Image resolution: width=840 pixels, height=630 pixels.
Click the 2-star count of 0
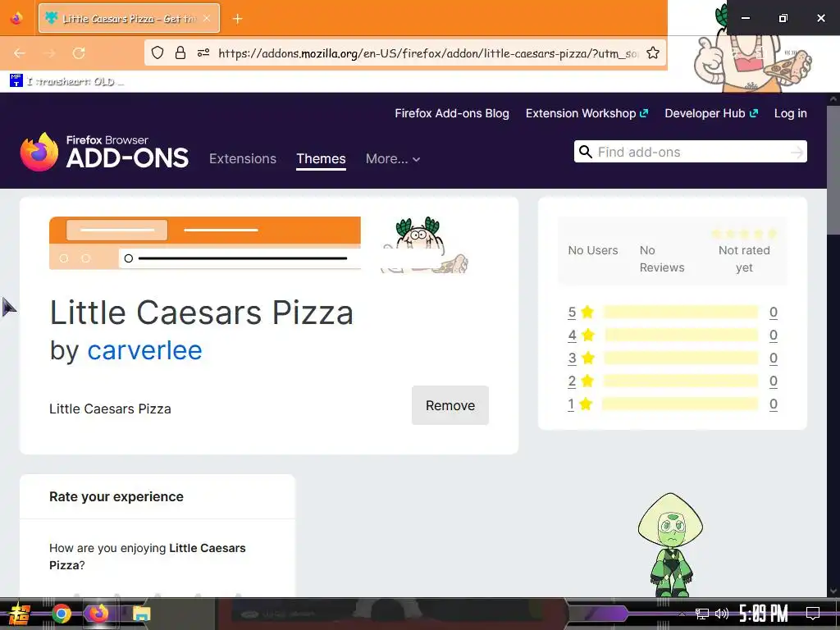pos(773,381)
